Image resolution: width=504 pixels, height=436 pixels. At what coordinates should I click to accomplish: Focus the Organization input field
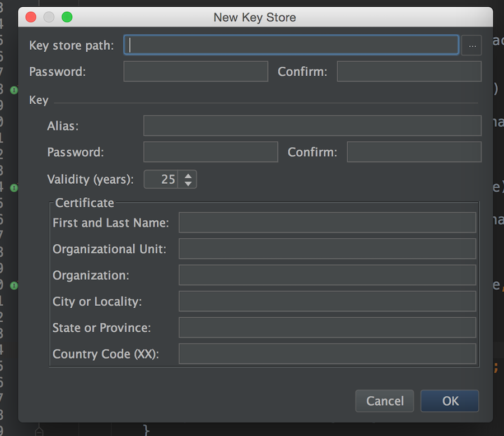coord(327,275)
